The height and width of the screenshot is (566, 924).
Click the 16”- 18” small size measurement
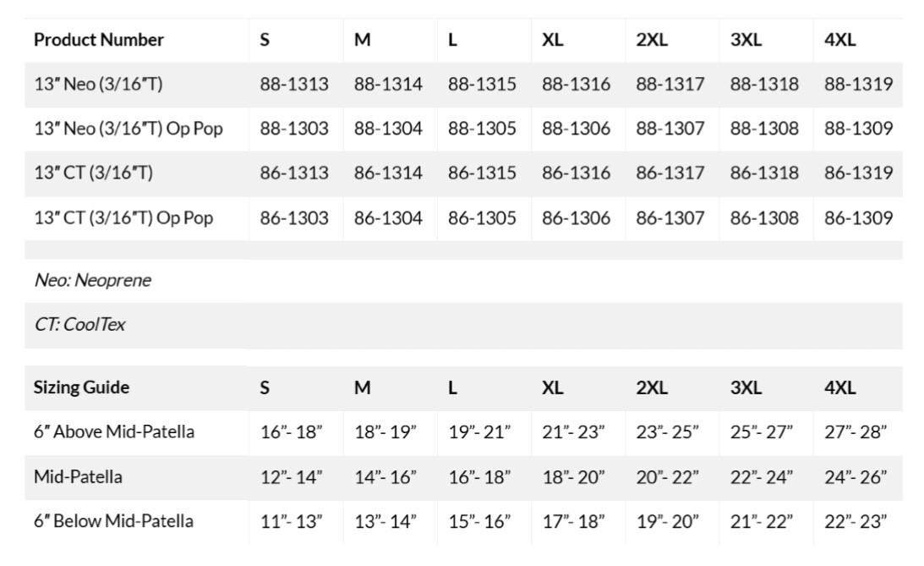tap(291, 432)
